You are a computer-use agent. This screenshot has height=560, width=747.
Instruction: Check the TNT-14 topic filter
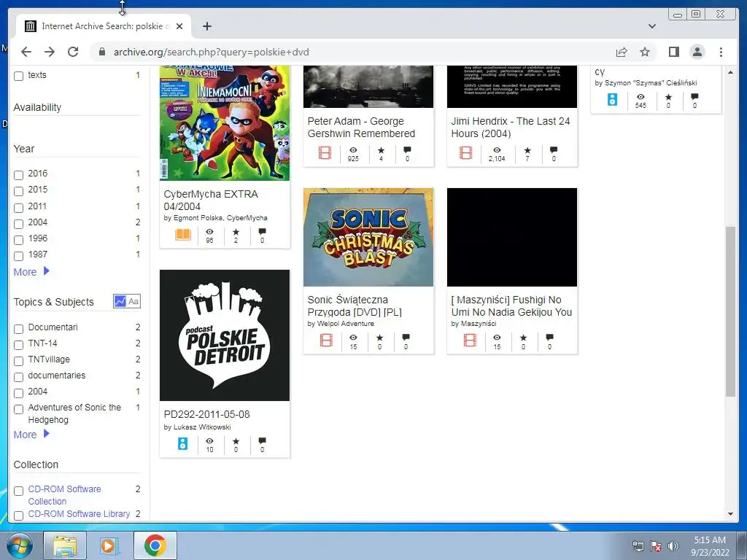[x=18, y=345]
